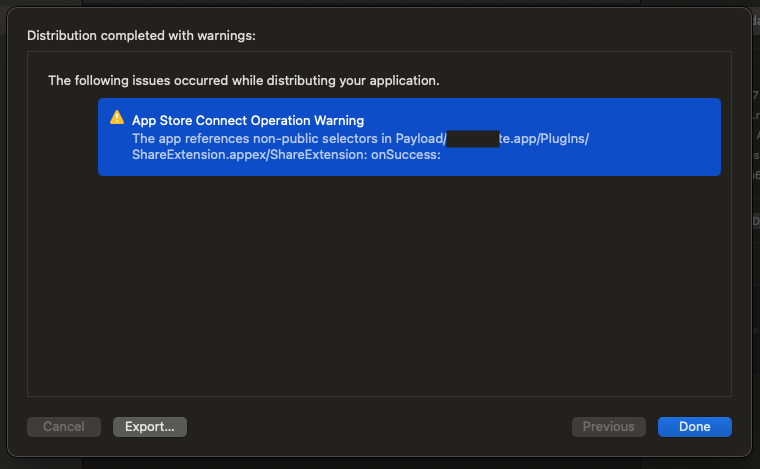Click the yellow warning triangle icon
Screen dimensions: 760x469
117,118
